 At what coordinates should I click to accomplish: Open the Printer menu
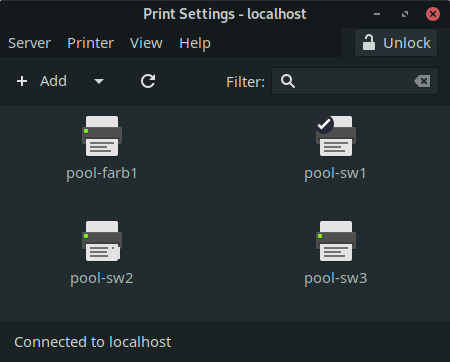[90, 43]
